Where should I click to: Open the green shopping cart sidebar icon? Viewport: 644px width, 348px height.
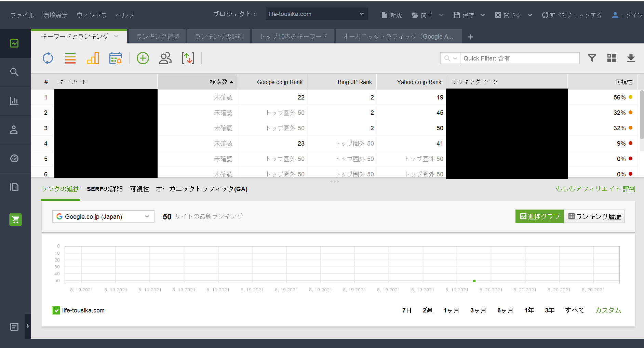(x=15, y=219)
